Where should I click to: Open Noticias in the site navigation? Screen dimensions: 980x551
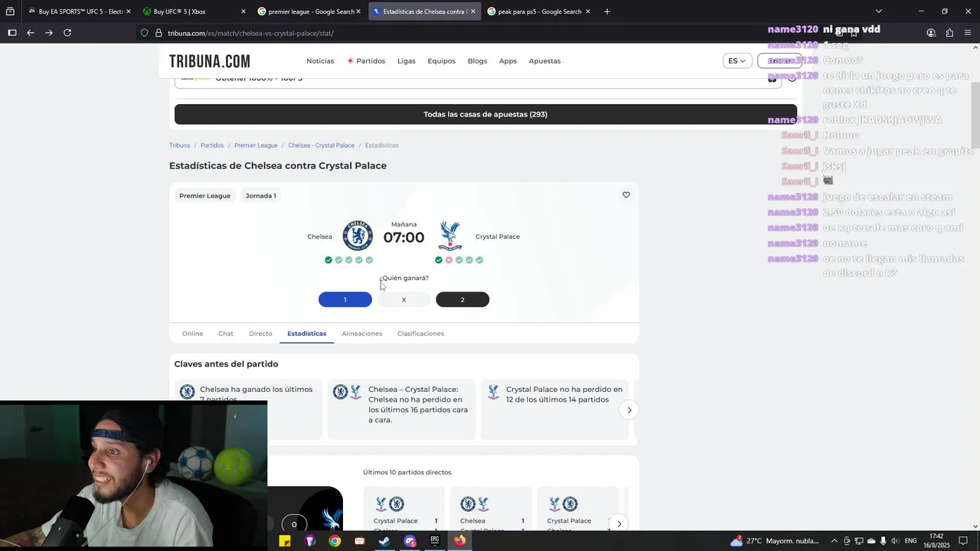(x=320, y=61)
